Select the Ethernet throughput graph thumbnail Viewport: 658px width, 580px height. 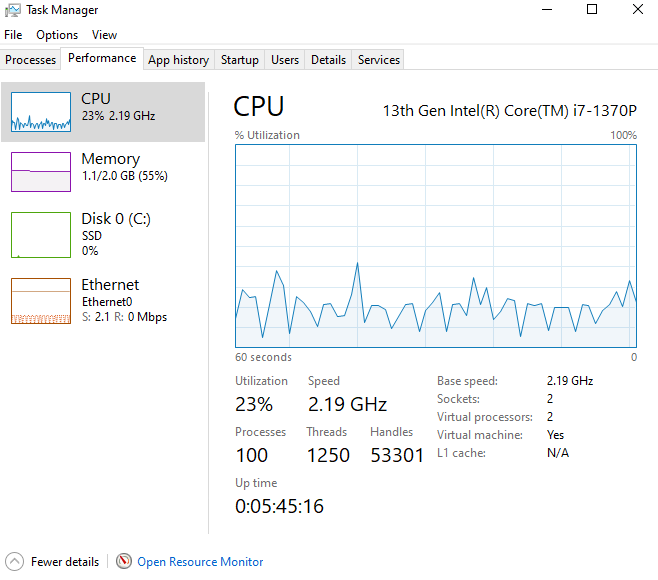[41, 301]
